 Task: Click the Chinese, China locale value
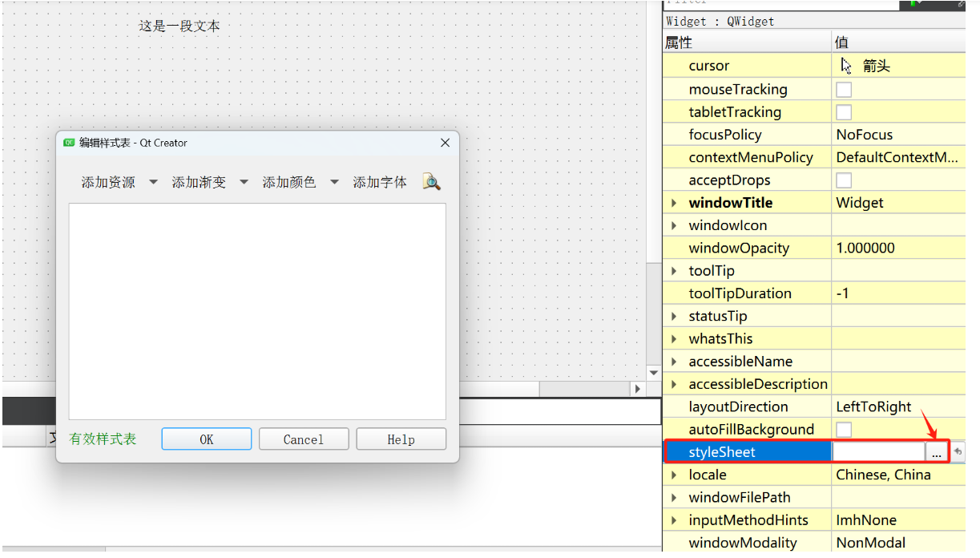[883, 475]
